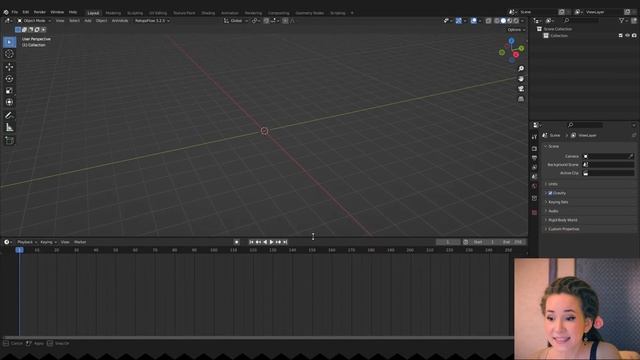
Task: Click the pan view hand icon
Action: tap(521, 79)
